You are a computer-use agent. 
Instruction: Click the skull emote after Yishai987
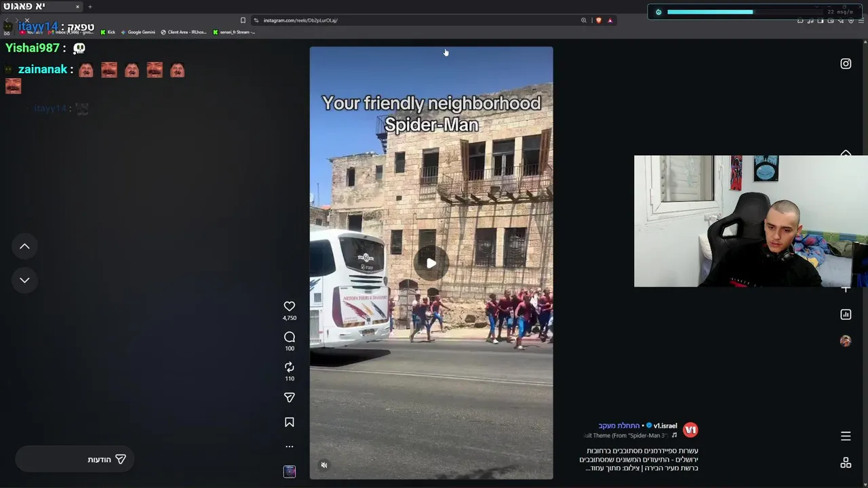[79, 48]
